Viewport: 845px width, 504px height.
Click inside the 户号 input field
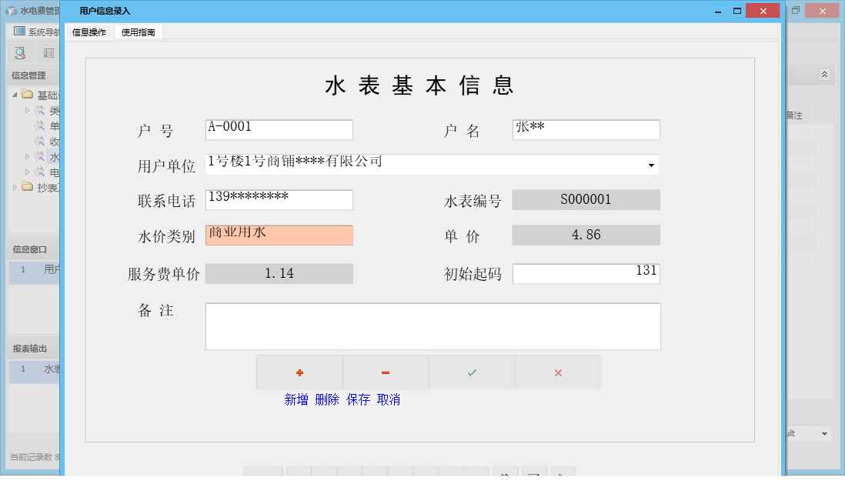pos(277,129)
